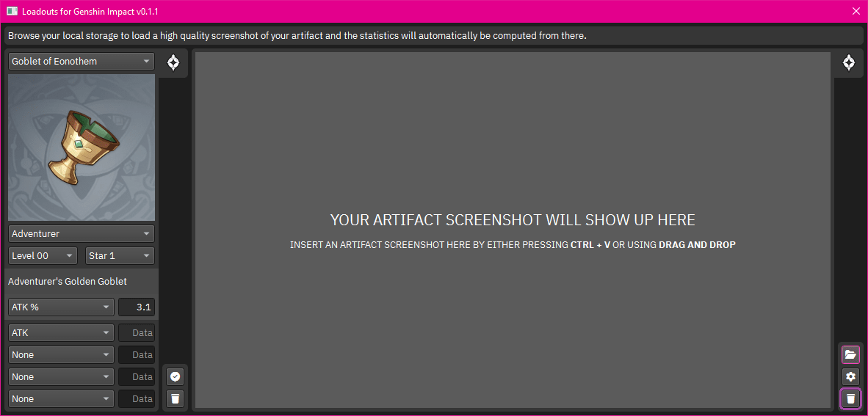The width and height of the screenshot is (868, 416).
Task: Click the Data field next to ATK substat
Action: click(x=137, y=333)
